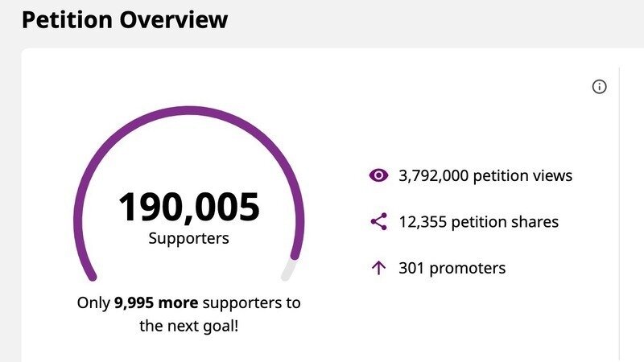Click the share icon beside petition shares
This screenshot has height=362, width=644.
378,222
